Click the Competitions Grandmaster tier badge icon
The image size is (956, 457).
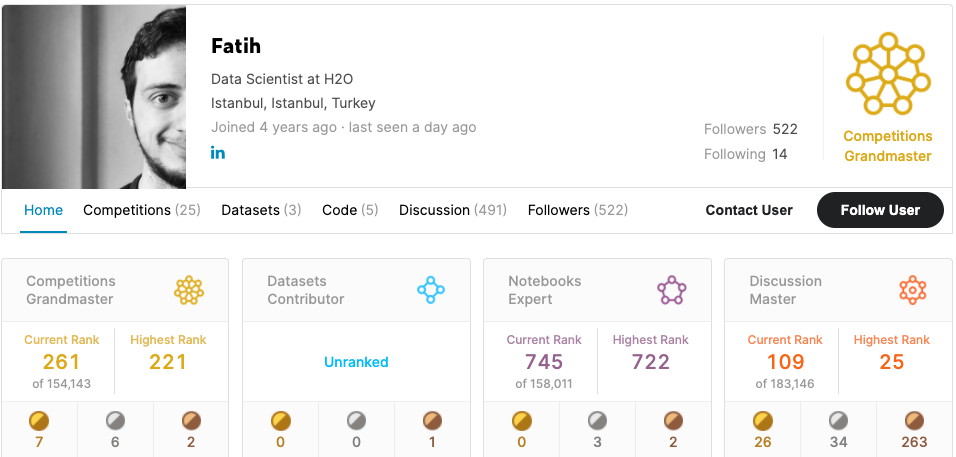[x=887, y=75]
